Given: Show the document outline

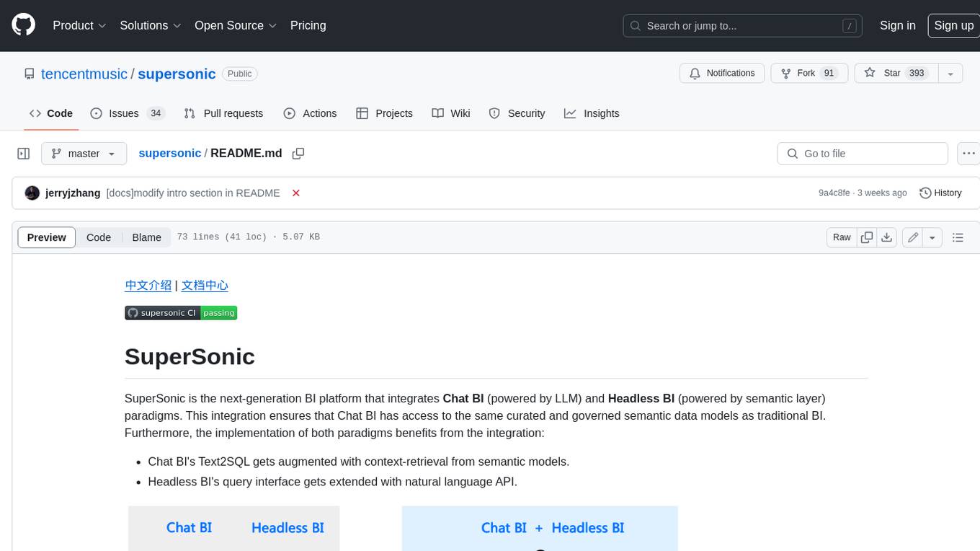Looking at the screenshot, I should 958,237.
